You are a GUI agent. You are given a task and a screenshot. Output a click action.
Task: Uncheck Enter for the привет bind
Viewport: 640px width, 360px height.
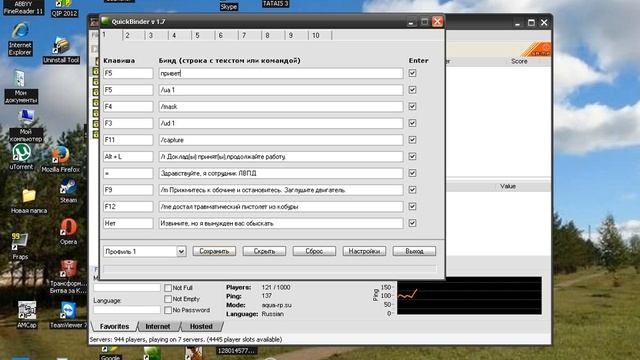[x=412, y=73]
